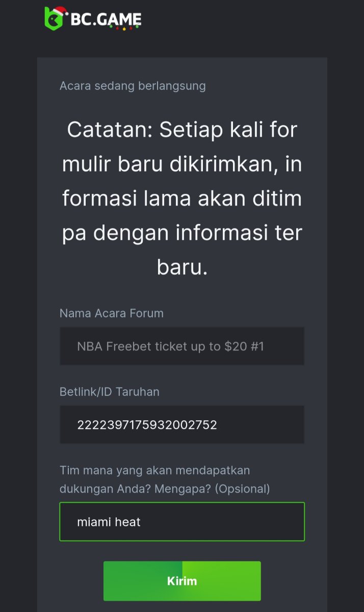Image resolution: width=364 pixels, height=612 pixels.
Task: Click the Santa hat on the logo
Action: point(60,11)
